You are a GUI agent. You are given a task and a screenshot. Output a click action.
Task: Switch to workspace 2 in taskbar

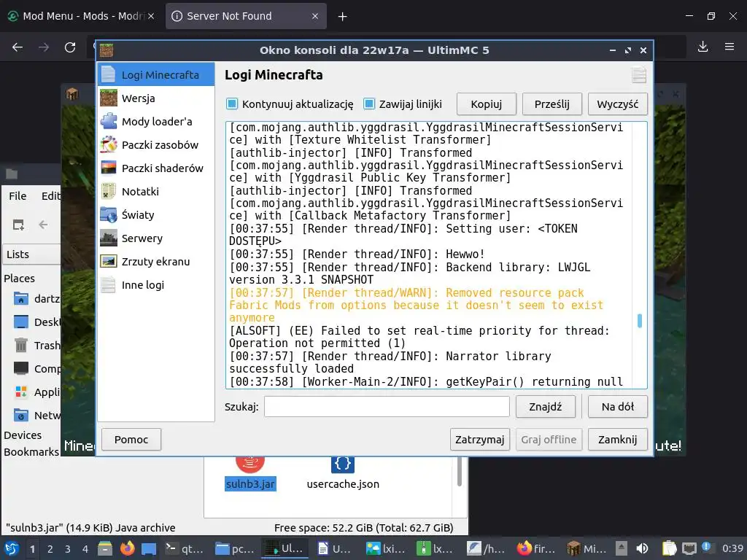pyautogui.click(x=50, y=549)
